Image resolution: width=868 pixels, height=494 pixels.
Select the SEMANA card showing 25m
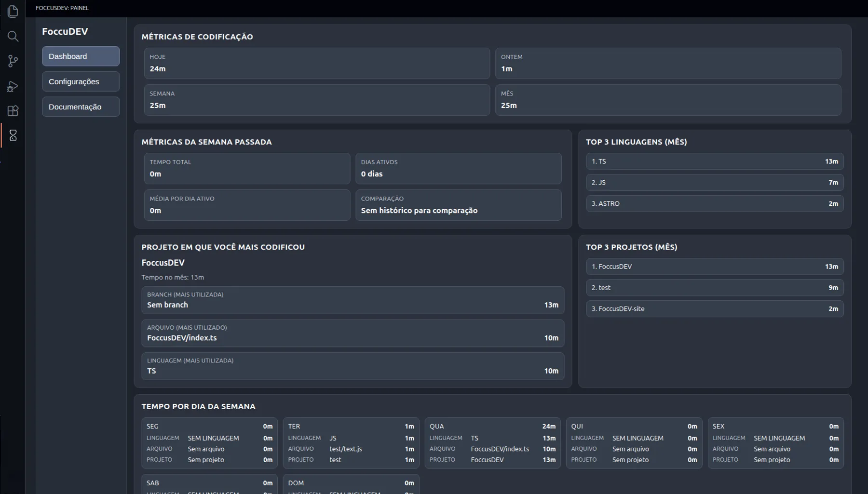[316, 100]
